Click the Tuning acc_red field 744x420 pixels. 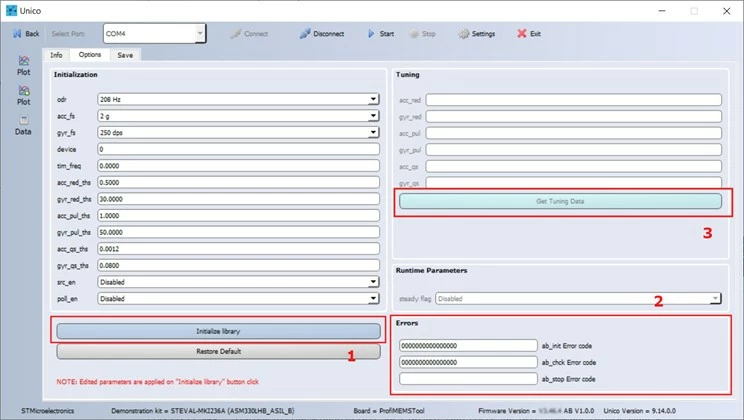[x=574, y=100]
